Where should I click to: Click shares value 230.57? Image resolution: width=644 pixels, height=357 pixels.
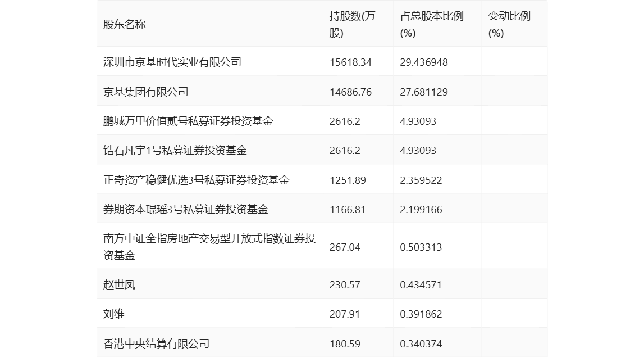point(345,284)
